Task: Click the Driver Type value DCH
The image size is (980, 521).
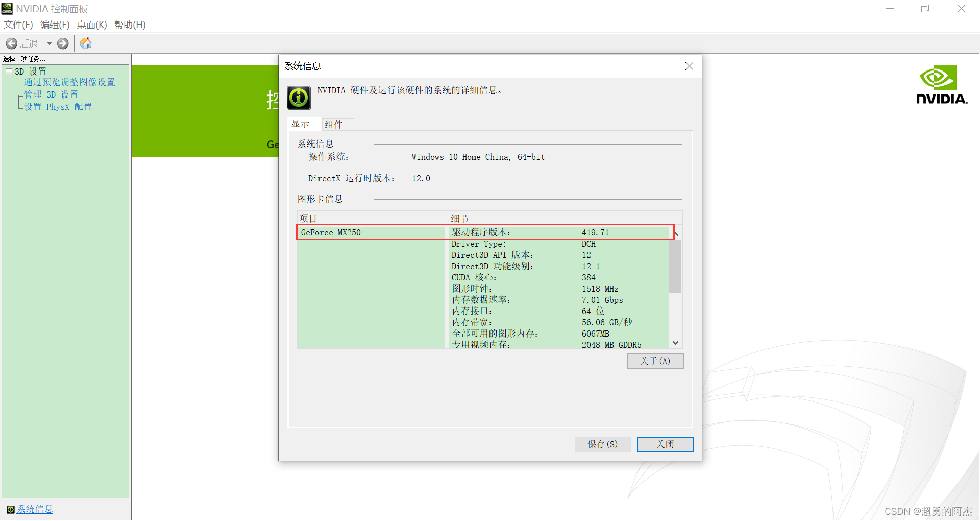Action: (589, 244)
